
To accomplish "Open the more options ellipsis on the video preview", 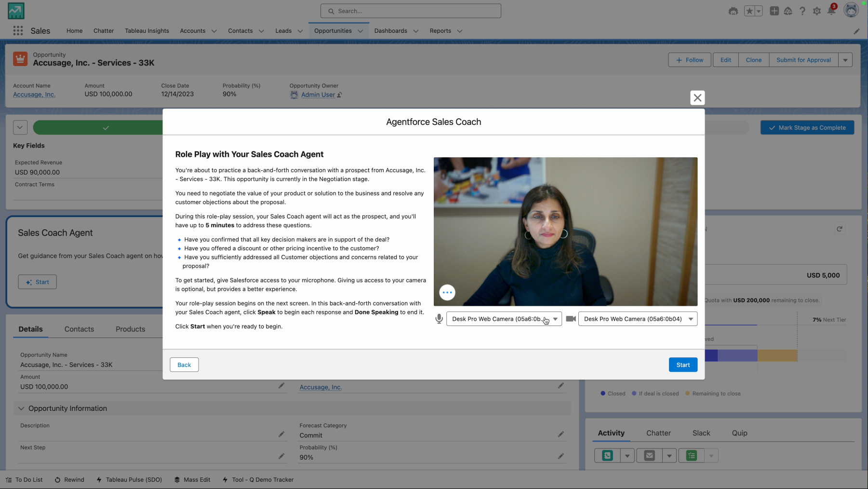I will (447, 292).
